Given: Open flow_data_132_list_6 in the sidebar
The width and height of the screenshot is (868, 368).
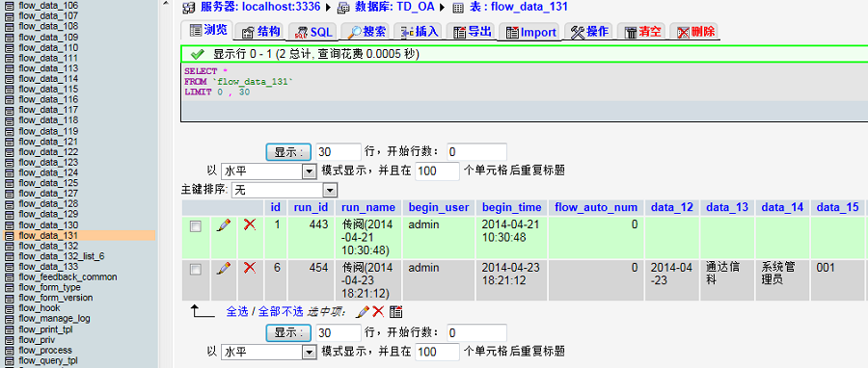Looking at the screenshot, I should (x=62, y=256).
